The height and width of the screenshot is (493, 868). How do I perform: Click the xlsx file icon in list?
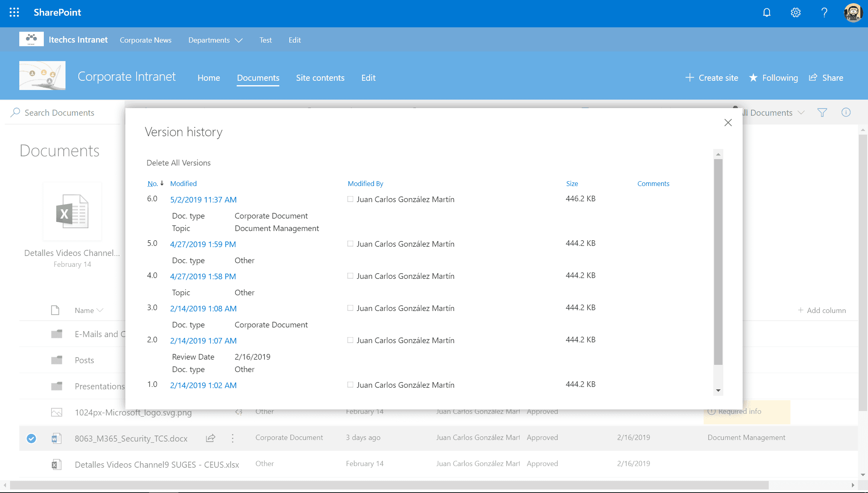57,464
